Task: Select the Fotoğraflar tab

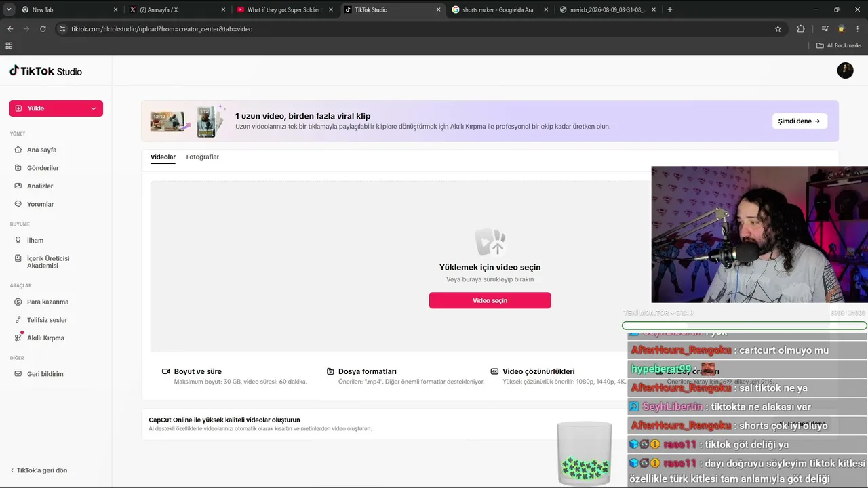Action: [x=203, y=157]
